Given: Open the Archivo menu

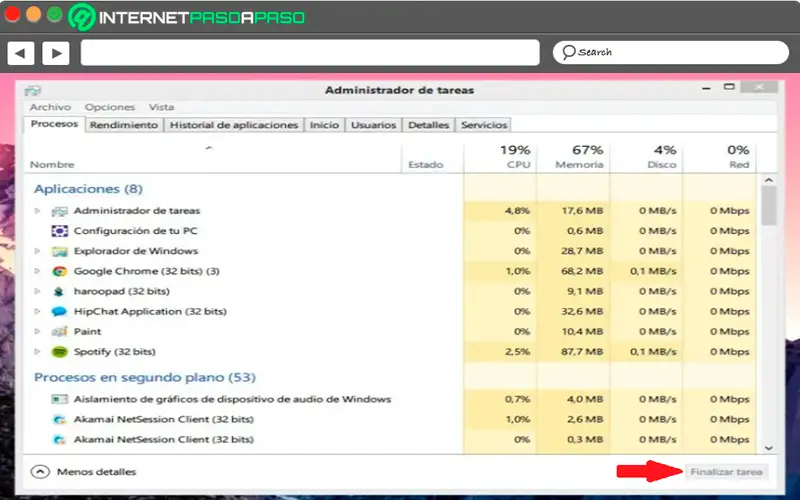Looking at the screenshot, I should 50,107.
